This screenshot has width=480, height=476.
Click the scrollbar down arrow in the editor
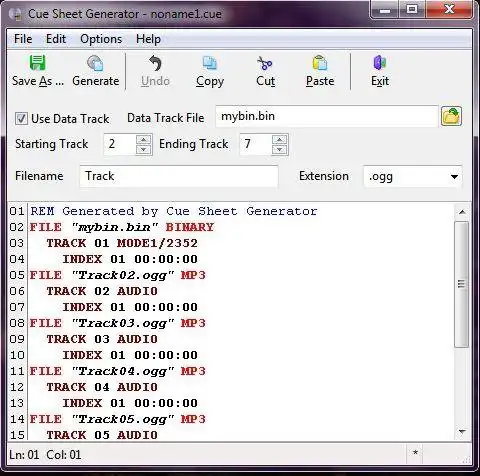point(462,432)
